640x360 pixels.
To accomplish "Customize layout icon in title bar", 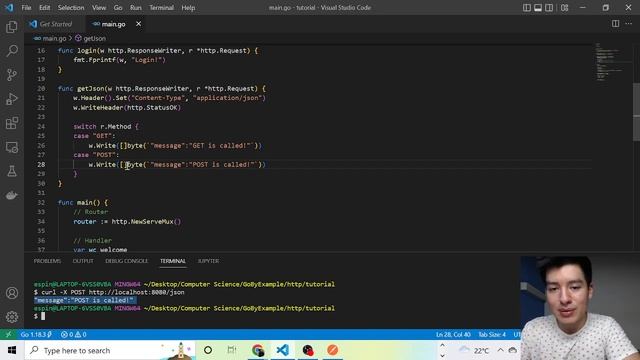I will [564, 8].
